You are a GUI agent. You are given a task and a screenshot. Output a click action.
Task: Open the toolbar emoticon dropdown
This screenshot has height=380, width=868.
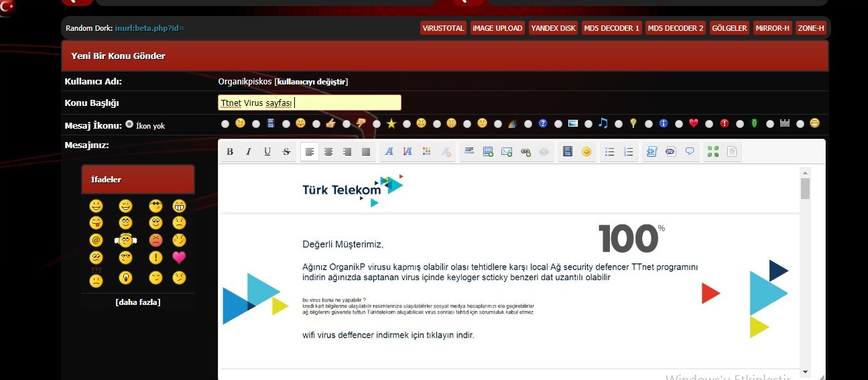point(586,152)
